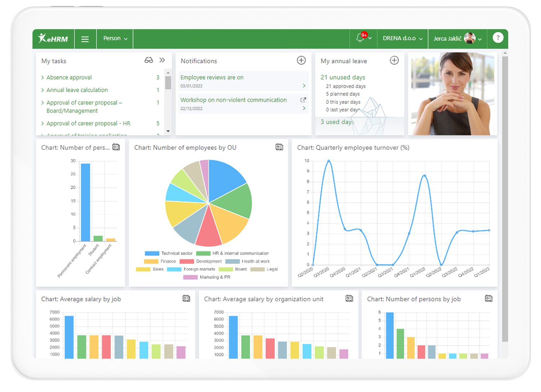This screenshot has width=541, height=392.
Task: Add annual leave using the plus icon
Action: pyautogui.click(x=394, y=60)
